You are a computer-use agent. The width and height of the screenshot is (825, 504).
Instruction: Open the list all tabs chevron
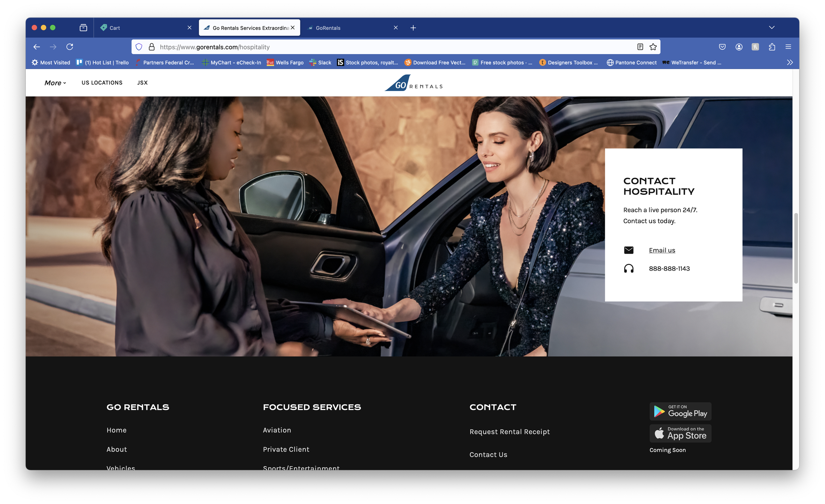[x=772, y=27]
